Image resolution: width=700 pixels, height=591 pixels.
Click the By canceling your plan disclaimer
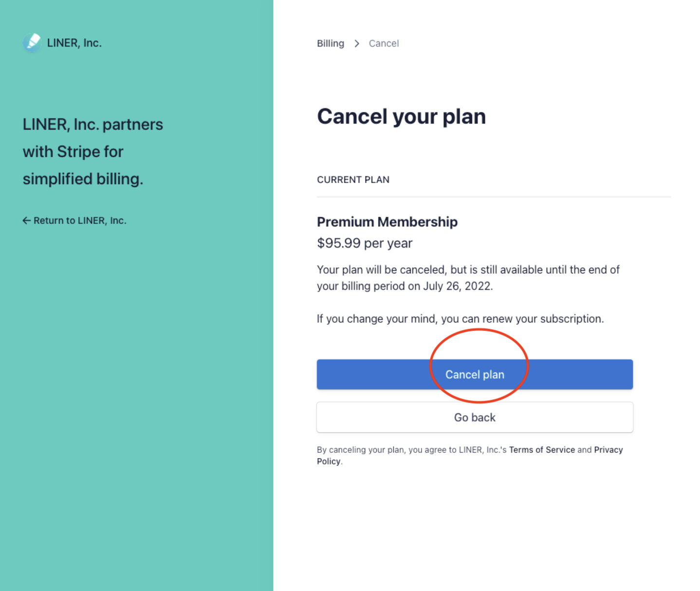tap(470, 456)
